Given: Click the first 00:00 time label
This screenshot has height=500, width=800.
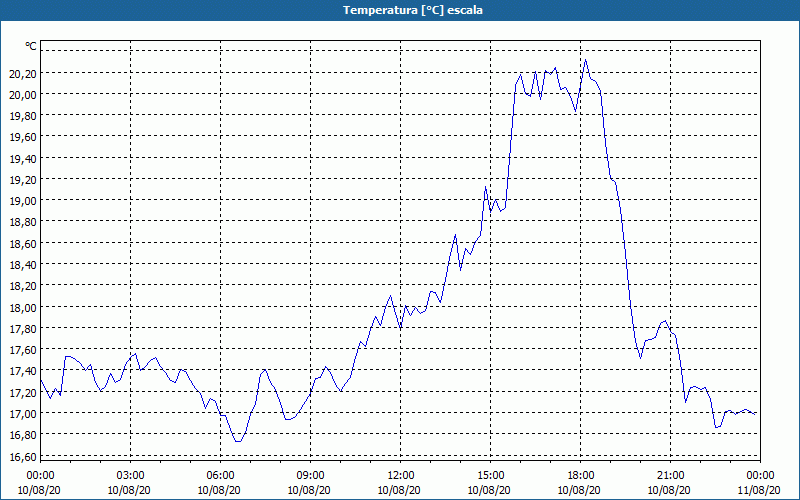Looking at the screenshot, I should pos(40,476).
